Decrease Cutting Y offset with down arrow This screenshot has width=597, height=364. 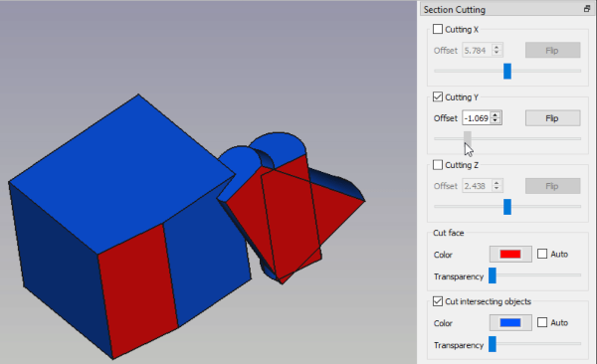pyautogui.click(x=495, y=121)
